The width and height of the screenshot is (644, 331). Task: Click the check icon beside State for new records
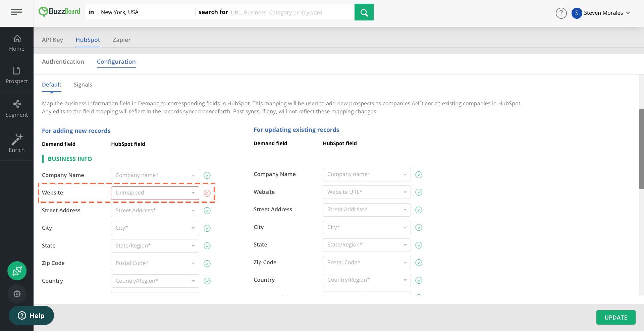207,246
